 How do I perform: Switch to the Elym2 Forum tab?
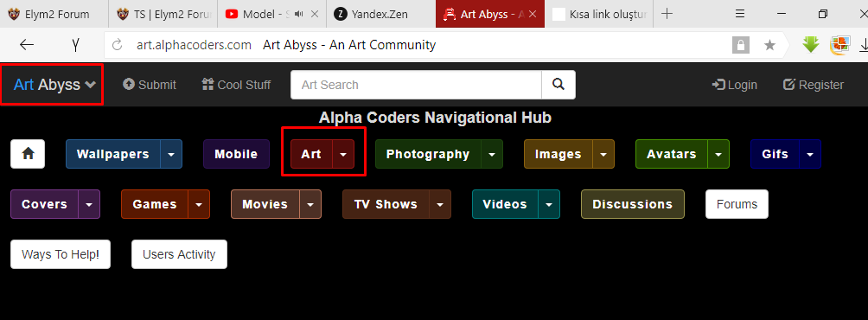[54, 15]
